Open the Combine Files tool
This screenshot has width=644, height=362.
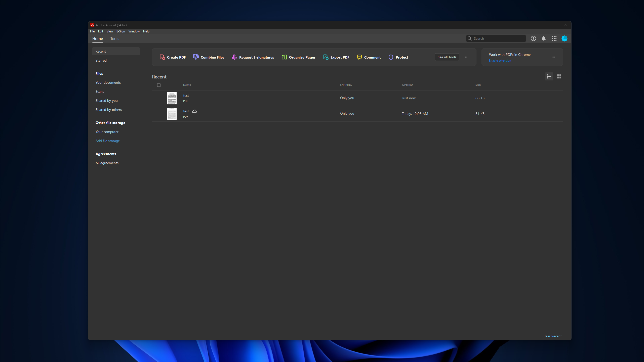[x=209, y=57]
